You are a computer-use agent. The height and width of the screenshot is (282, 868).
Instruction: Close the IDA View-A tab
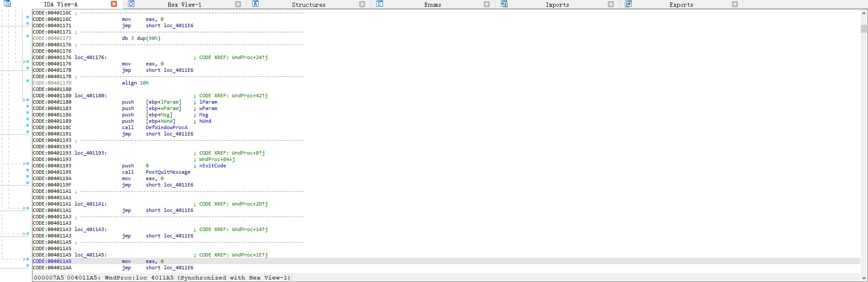pyautogui.click(x=114, y=4)
